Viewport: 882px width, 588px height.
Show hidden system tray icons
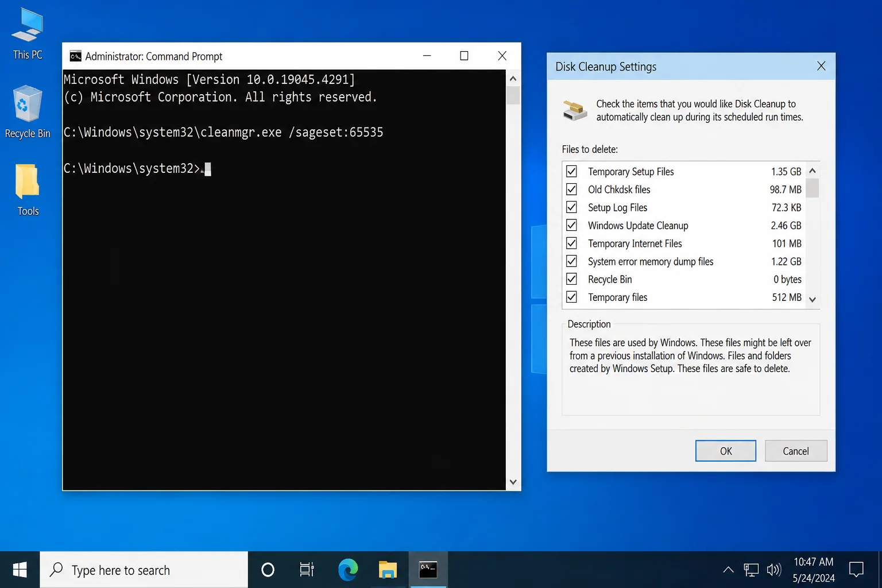point(728,570)
